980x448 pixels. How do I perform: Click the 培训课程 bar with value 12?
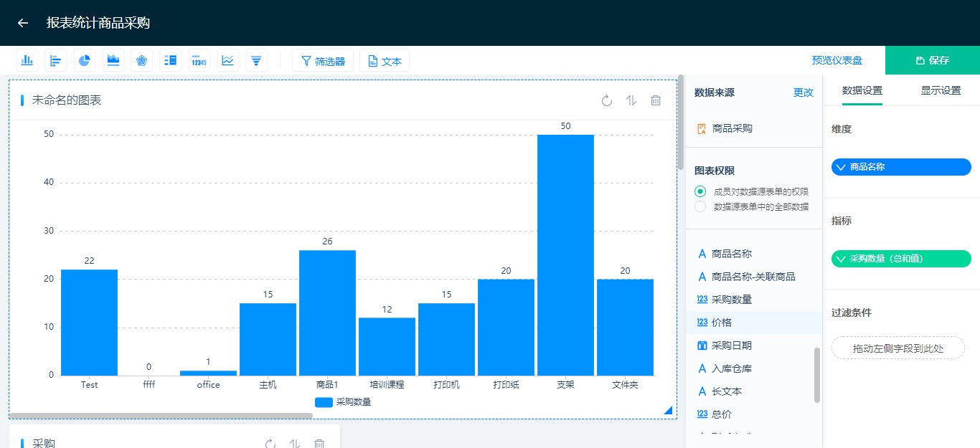(x=387, y=346)
